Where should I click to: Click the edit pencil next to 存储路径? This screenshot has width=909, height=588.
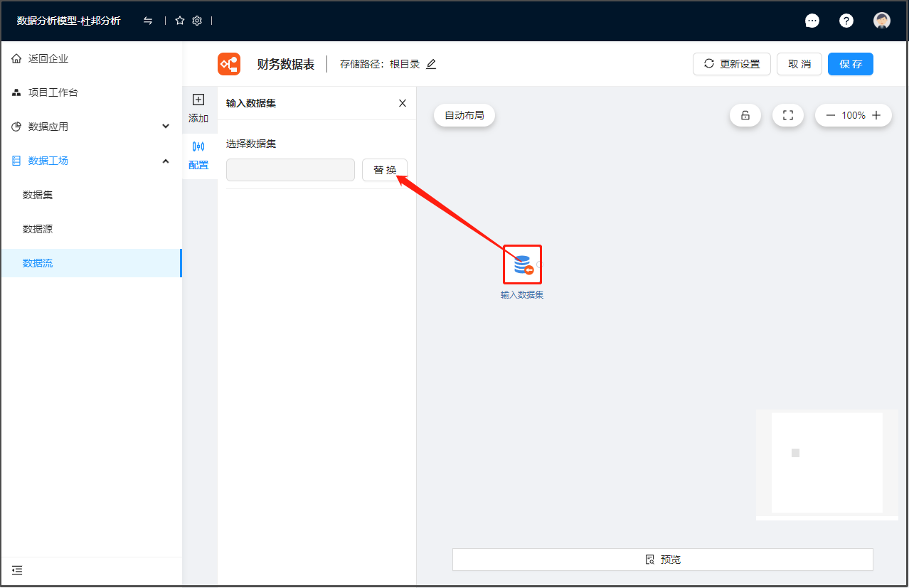coord(431,64)
